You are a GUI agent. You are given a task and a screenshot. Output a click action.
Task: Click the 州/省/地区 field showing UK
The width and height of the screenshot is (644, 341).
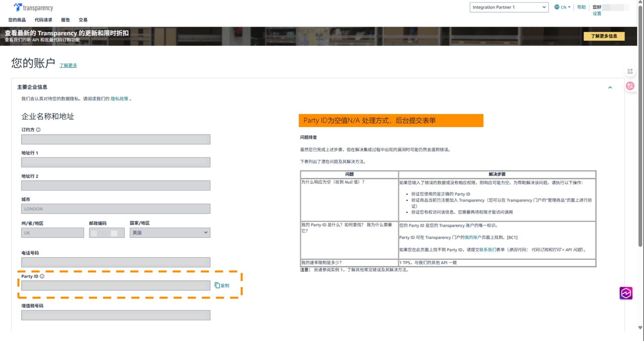(x=53, y=233)
